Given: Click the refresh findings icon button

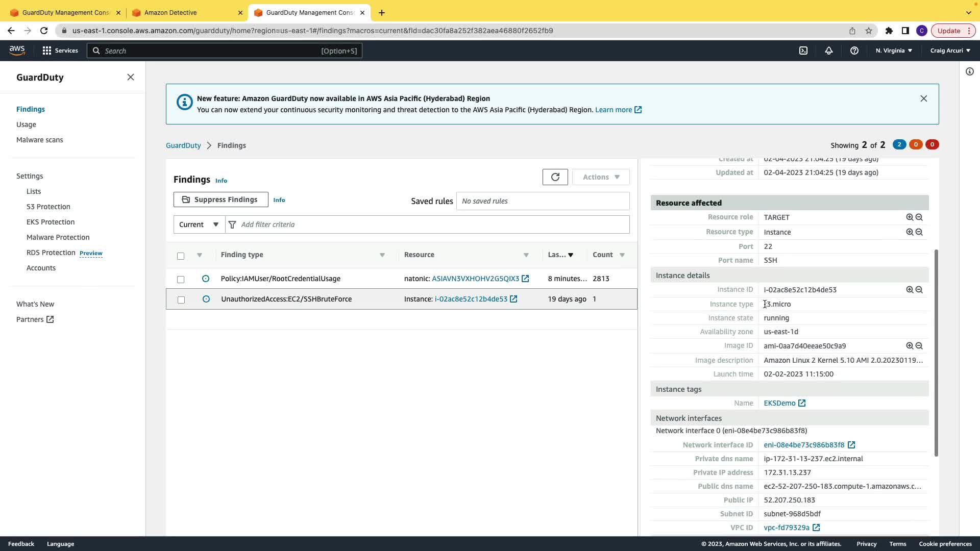Looking at the screenshot, I should [x=555, y=177].
